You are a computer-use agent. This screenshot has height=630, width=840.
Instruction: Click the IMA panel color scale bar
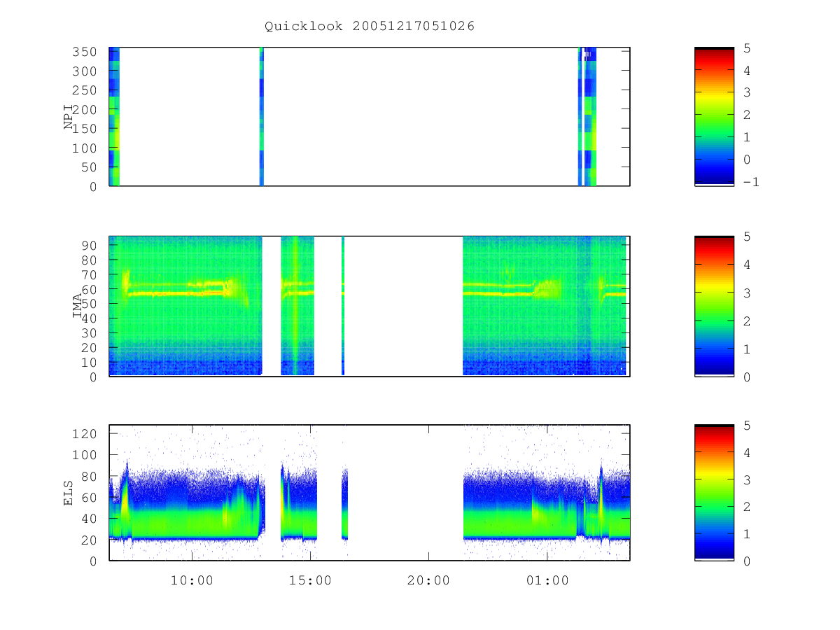coord(714,307)
